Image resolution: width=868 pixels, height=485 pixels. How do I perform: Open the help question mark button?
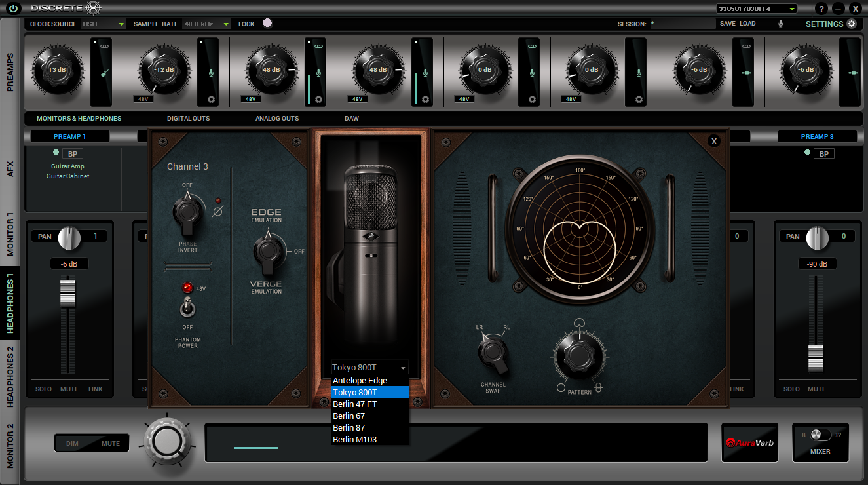[x=821, y=9]
